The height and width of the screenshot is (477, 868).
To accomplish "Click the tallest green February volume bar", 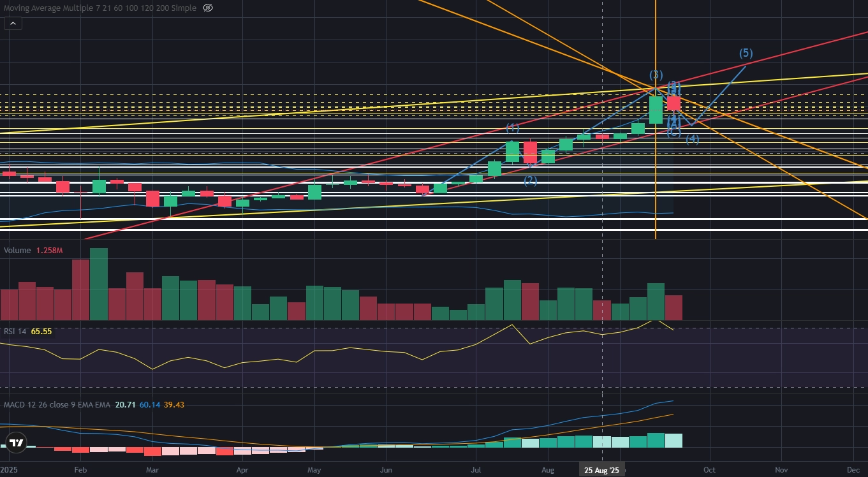I will [x=99, y=284].
